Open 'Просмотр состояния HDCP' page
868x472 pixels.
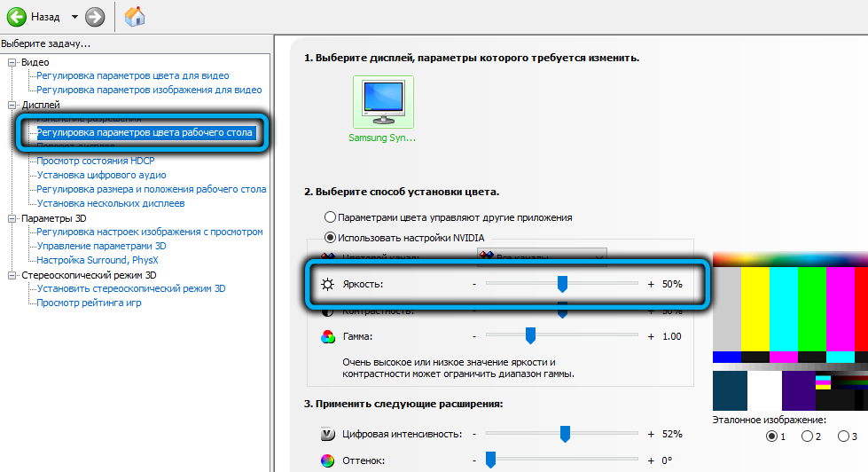[95, 161]
